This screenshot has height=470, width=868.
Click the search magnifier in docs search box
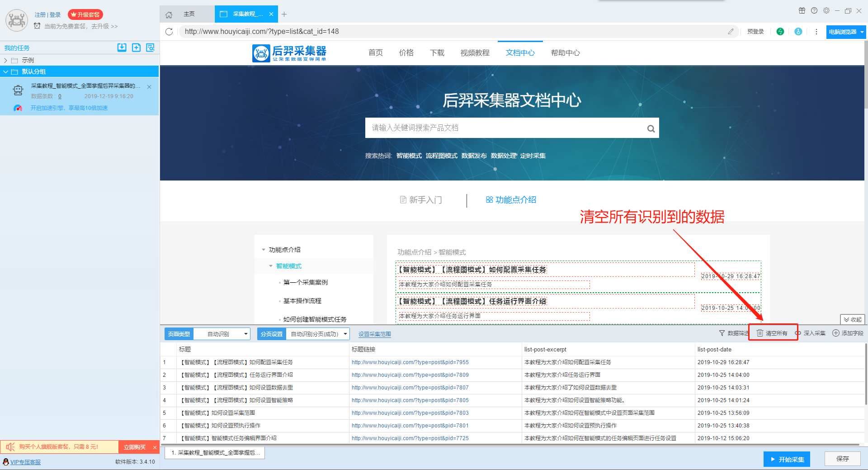tap(651, 128)
